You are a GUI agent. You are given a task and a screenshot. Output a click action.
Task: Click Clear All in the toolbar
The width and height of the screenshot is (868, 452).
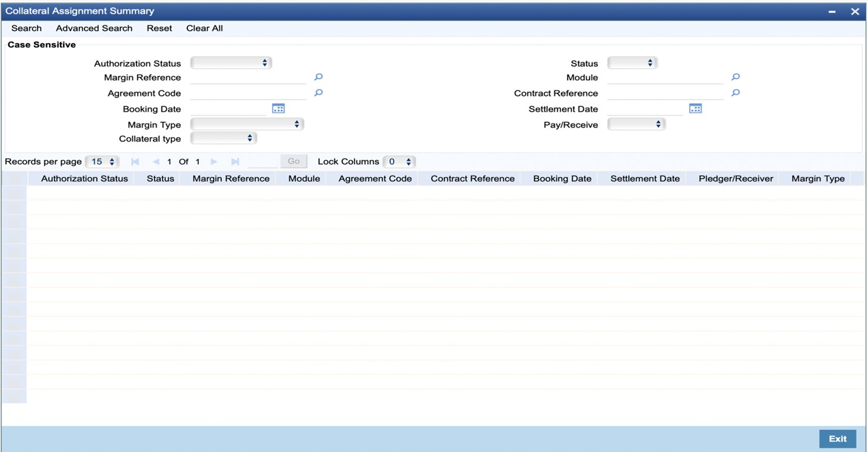205,29
